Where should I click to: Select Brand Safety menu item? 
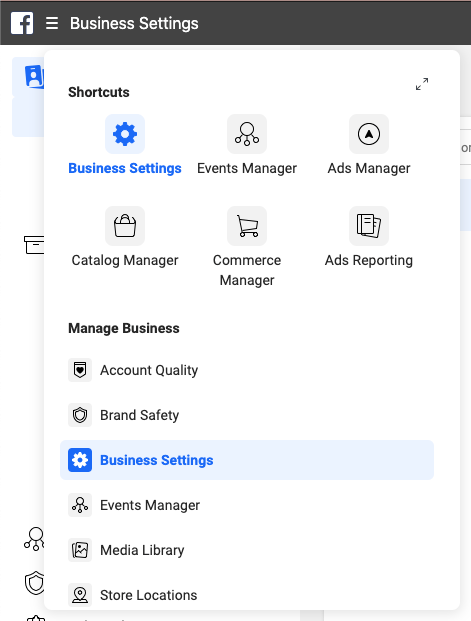click(247, 415)
